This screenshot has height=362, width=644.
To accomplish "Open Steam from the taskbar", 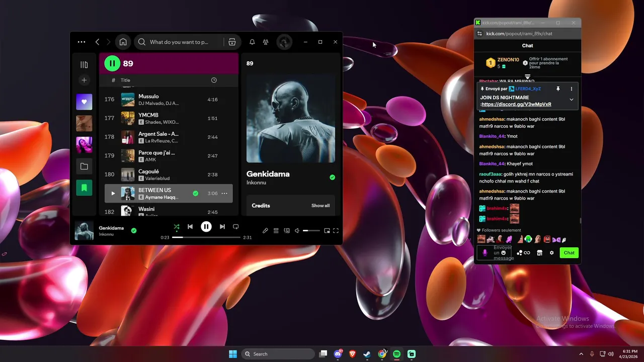I will pos(367,354).
